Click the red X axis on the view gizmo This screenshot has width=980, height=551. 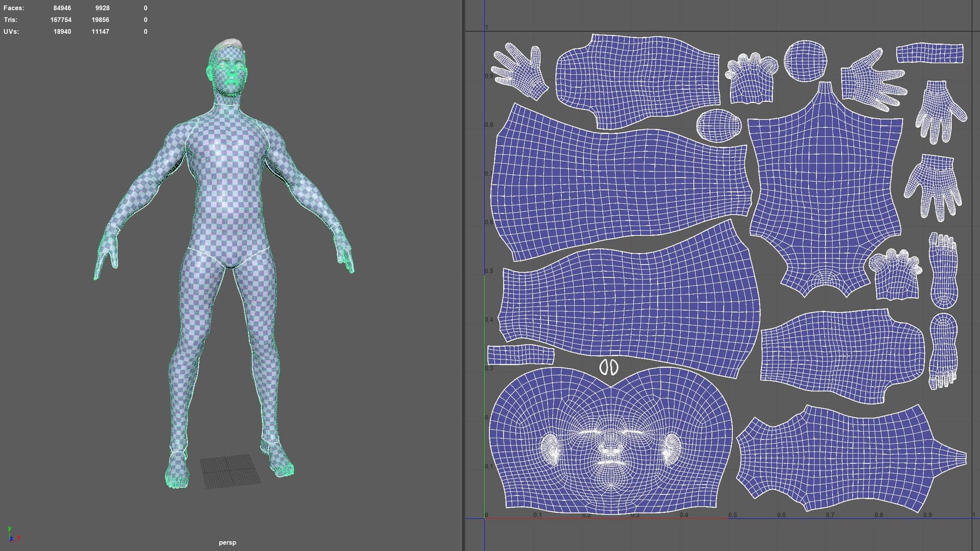(x=19, y=537)
